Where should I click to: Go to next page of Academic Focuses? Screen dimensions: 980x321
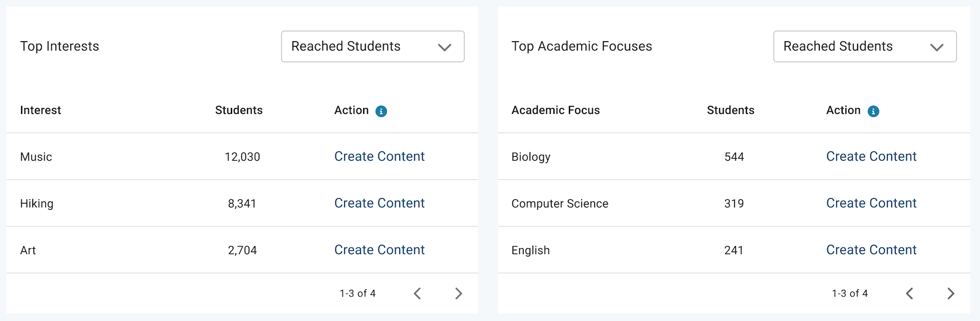coord(951,293)
